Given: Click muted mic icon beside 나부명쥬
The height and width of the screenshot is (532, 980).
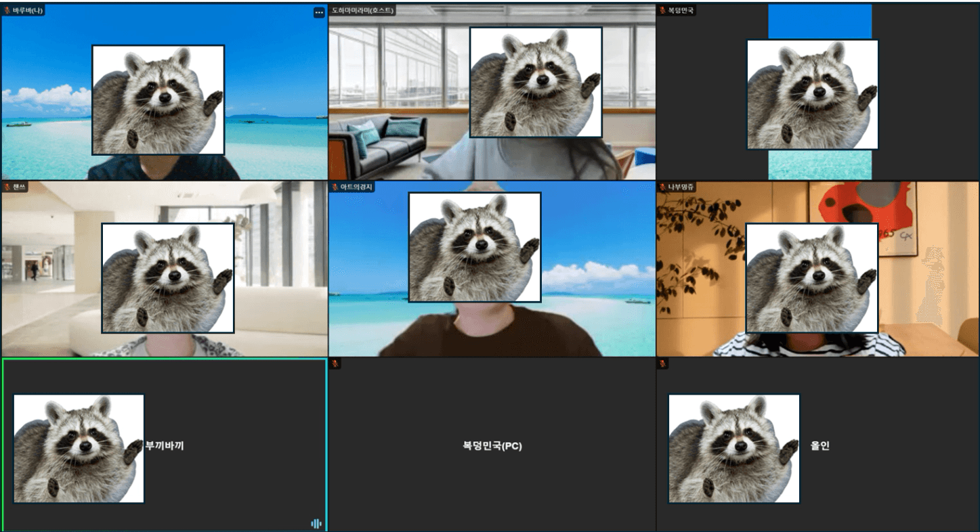Looking at the screenshot, I should click(x=662, y=187).
